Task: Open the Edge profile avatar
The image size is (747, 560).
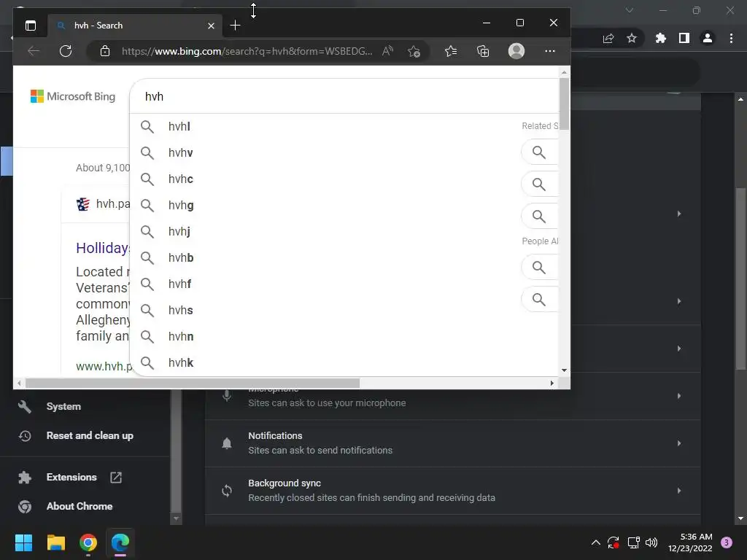Action: [516, 51]
